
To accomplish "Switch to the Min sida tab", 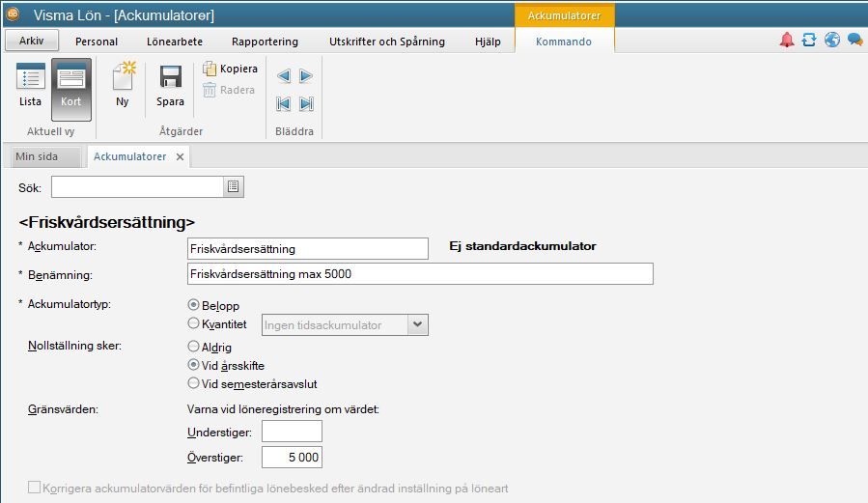I will pos(38,156).
